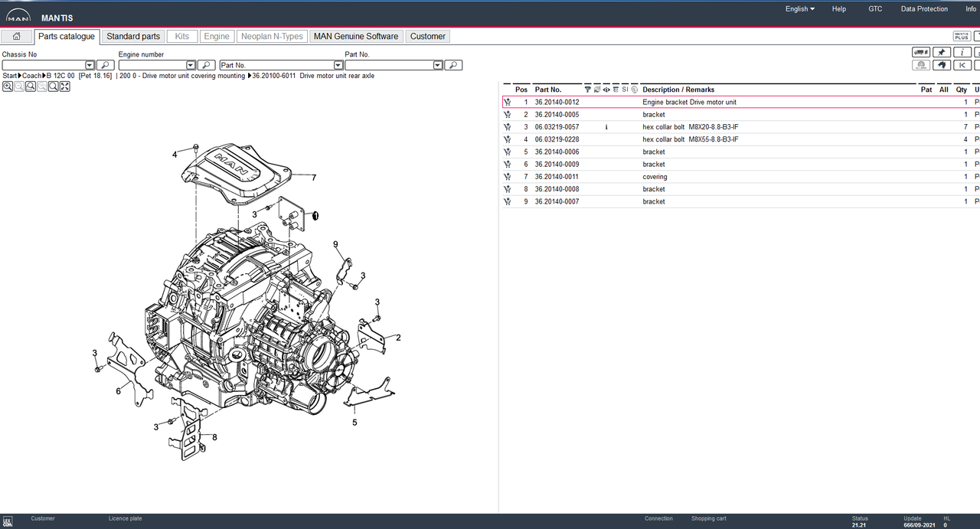Open the GTC menu item
The height and width of the screenshot is (529, 980).
pos(875,9)
